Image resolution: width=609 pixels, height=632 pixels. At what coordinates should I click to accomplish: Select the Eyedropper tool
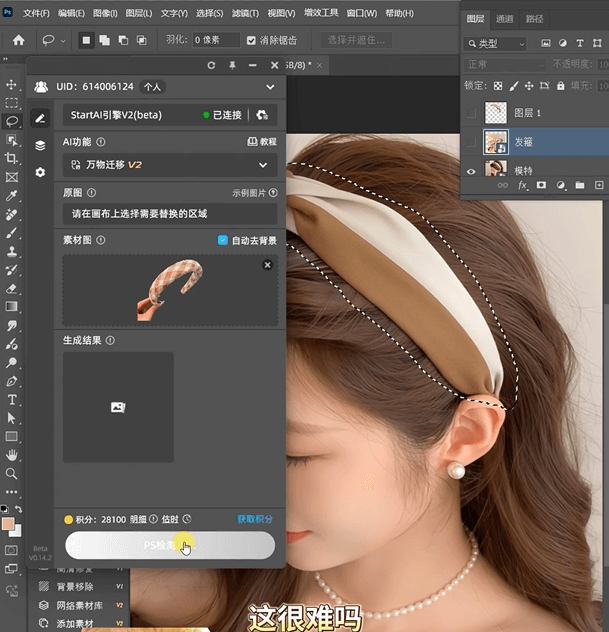point(11,195)
